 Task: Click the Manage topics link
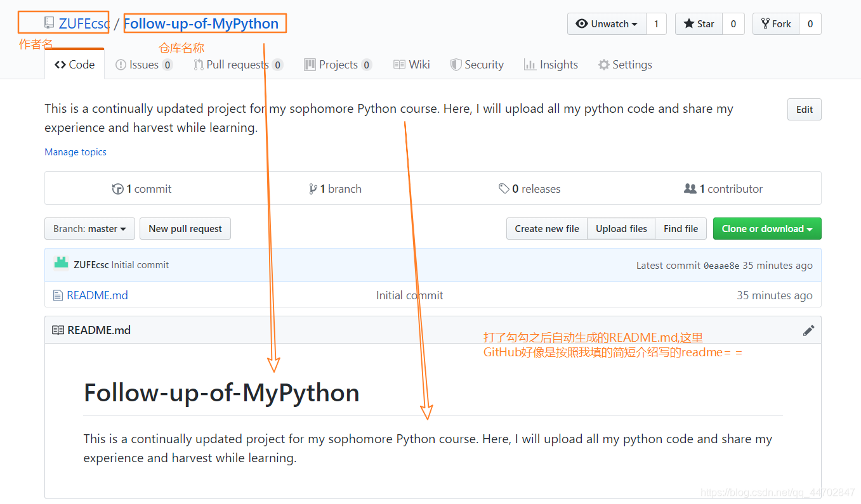[76, 152]
